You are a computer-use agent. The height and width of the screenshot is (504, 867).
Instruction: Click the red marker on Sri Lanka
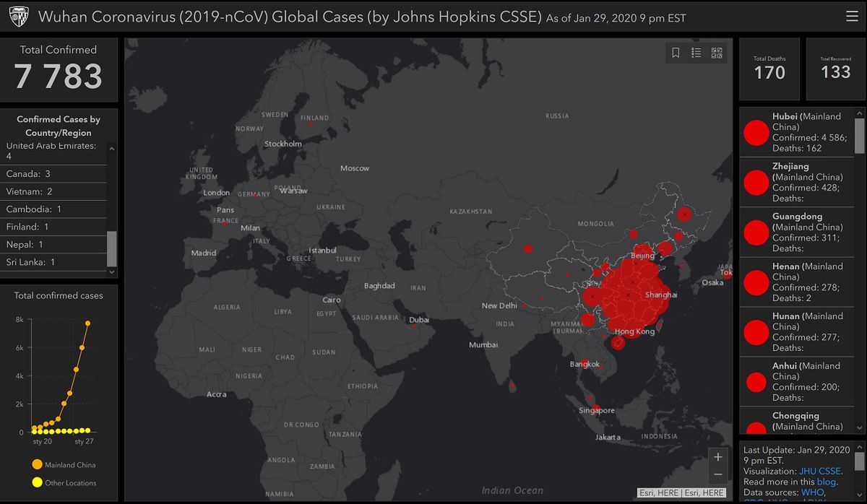click(x=512, y=386)
